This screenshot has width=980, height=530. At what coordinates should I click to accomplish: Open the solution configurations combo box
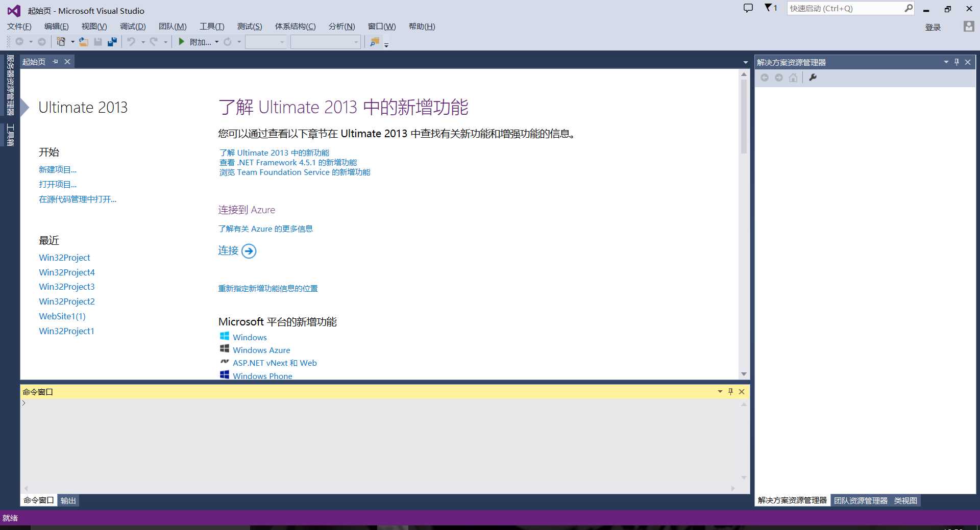266,42
